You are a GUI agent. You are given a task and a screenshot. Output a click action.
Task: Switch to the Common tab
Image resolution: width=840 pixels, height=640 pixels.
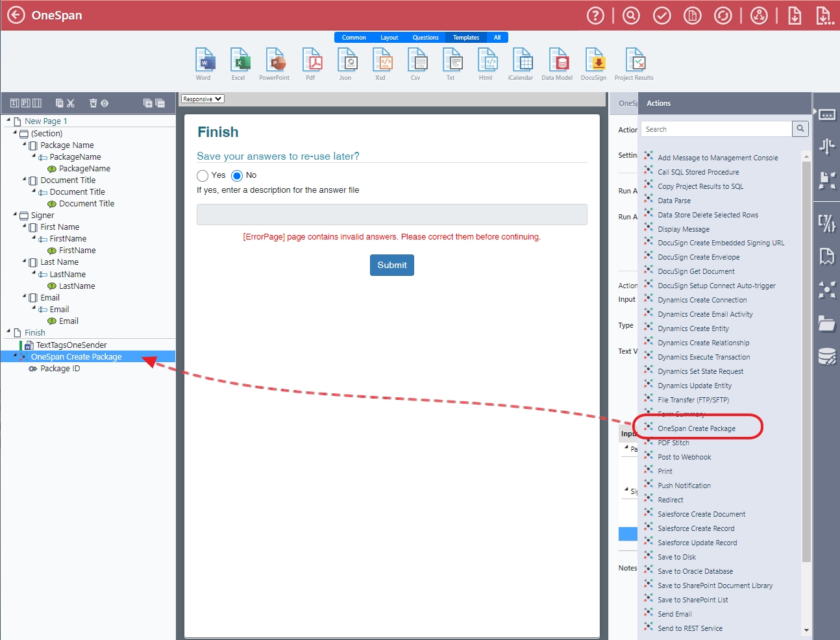tap(354, 38)
